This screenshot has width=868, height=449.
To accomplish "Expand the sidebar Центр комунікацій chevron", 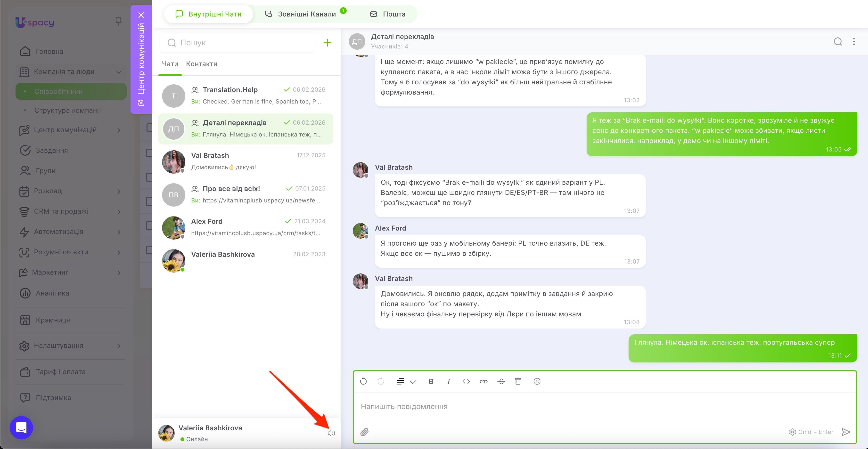I will tap(119, 130).
